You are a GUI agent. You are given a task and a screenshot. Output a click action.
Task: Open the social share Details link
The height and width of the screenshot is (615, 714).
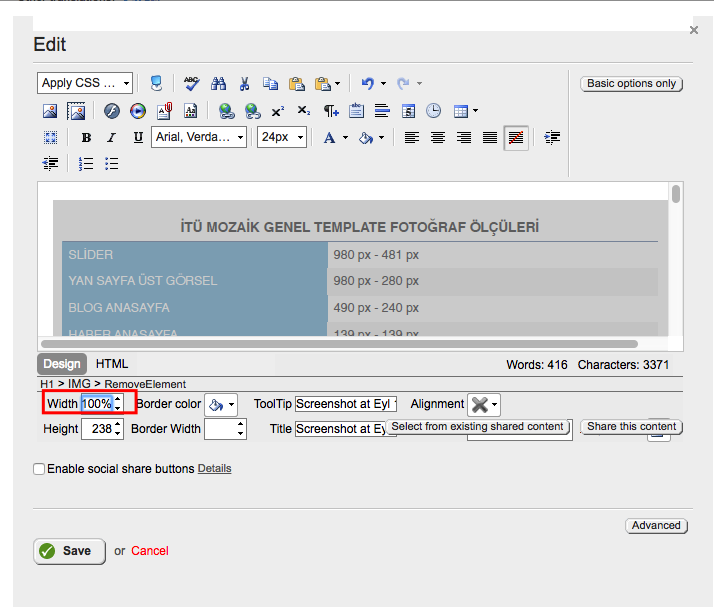214,469
